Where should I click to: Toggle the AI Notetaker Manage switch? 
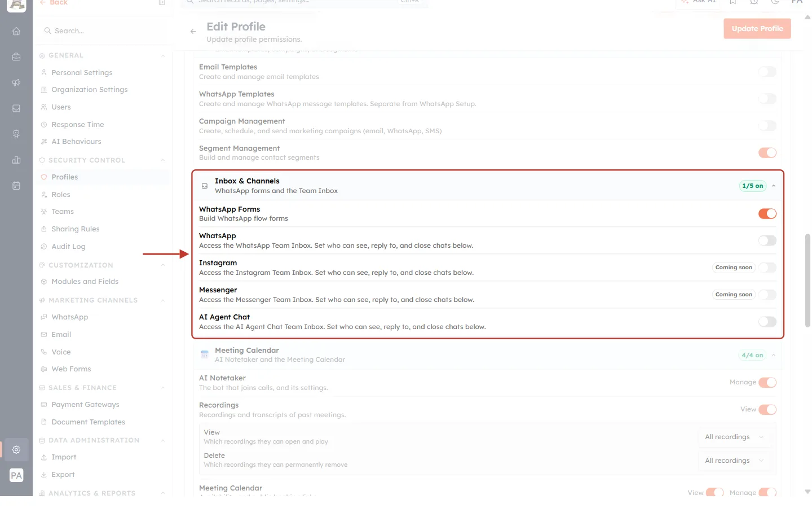coord(767,383)
